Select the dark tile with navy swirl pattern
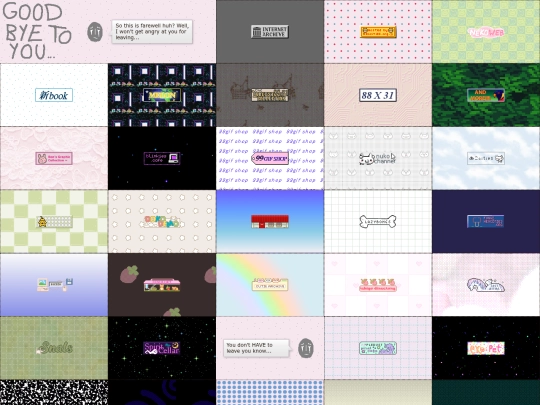 click(162, 392)
